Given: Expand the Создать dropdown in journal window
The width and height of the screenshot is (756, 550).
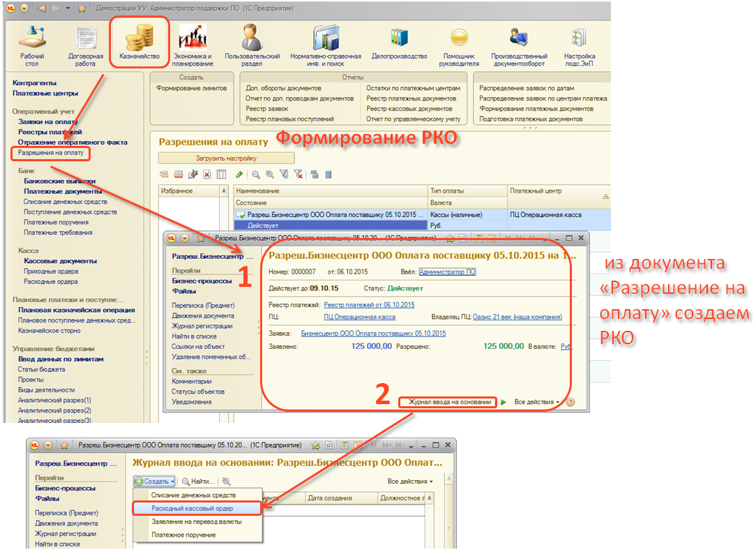Looking at the screenshot, I should (154, 481).
